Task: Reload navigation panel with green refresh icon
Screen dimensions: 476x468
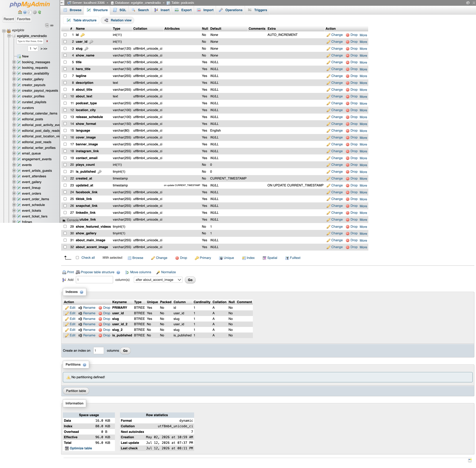Action: click(x=40, y=12)
